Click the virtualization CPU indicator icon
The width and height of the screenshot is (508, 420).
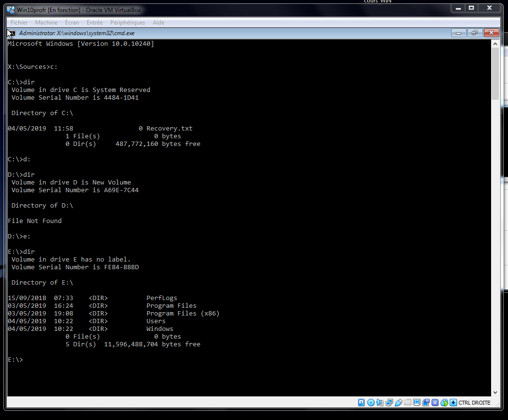tap(435, 403)
